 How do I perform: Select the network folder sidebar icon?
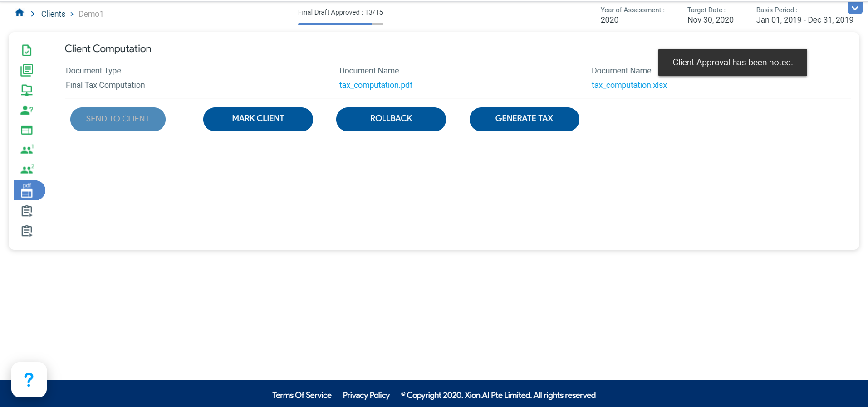coord(27,90)
